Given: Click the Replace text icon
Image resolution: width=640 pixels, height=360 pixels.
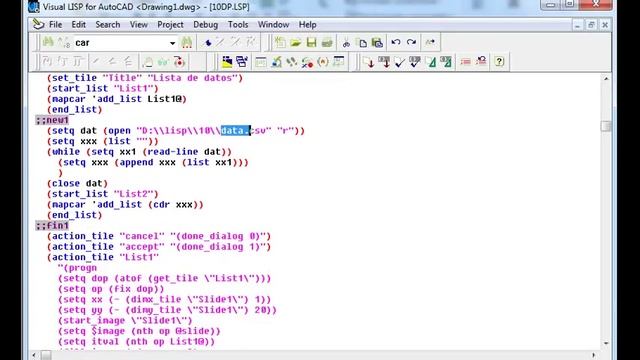Looking at the screenshot, I should [x=64, y=42].
